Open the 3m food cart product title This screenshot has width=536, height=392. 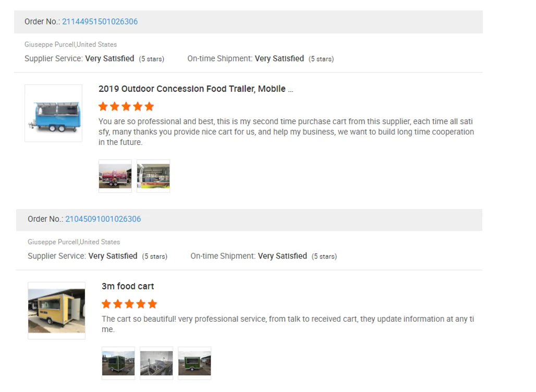[128, 286]
